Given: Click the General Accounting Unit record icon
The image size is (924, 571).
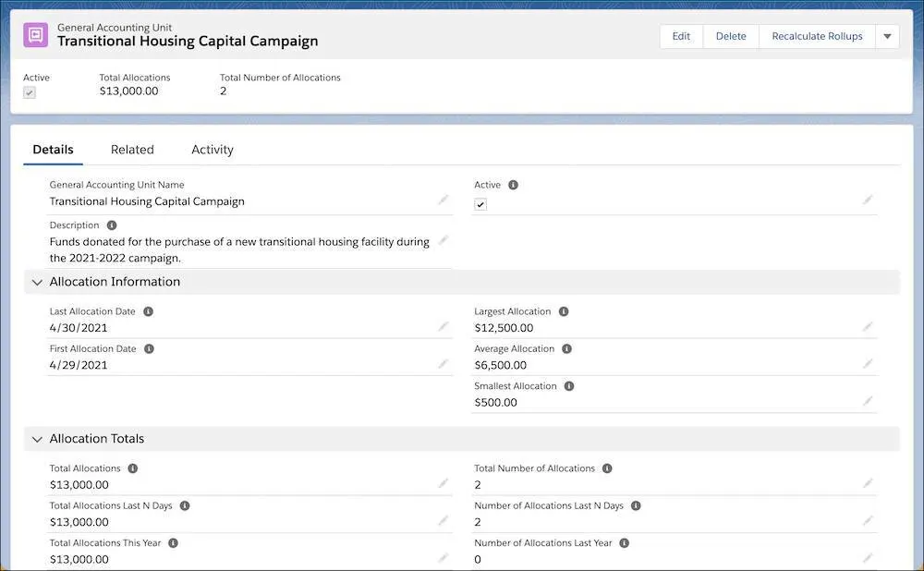Looking at the screenshot, I should (35, 35).
